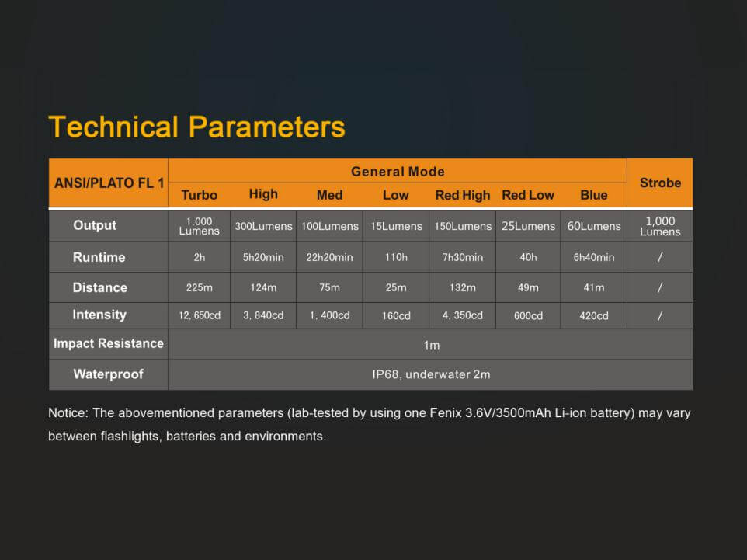
Task: Select the Low column header
Action: click(x=395, y=195)
